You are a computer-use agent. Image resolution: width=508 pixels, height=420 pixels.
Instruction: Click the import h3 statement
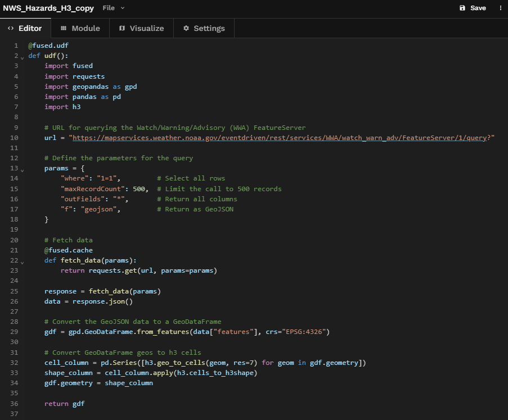62,107
